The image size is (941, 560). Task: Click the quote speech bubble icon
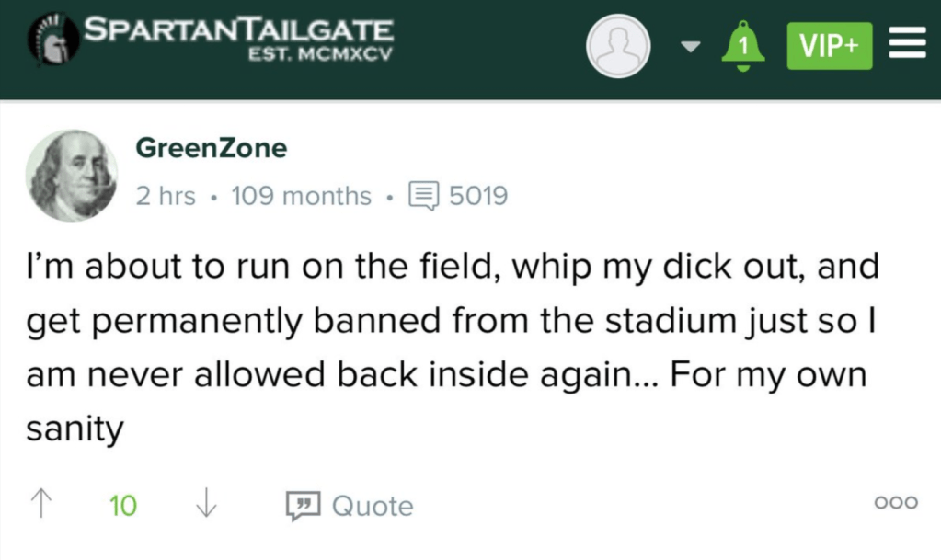point(302,506)
